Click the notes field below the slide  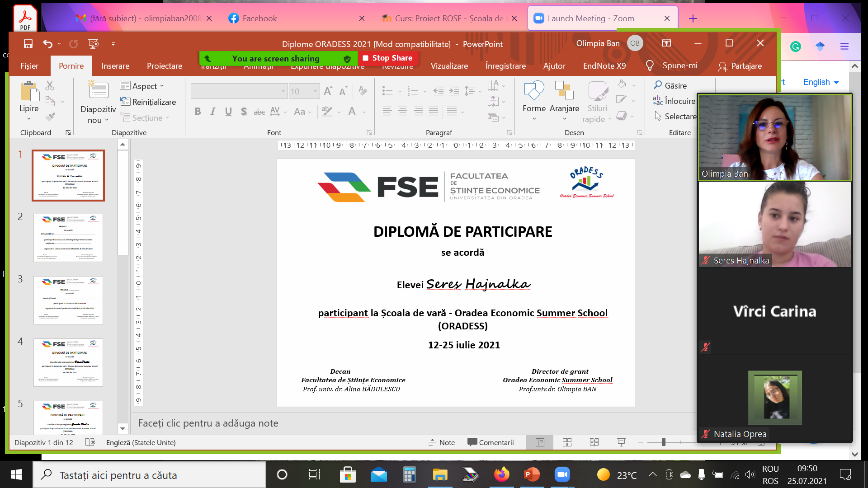pos(414,423)
